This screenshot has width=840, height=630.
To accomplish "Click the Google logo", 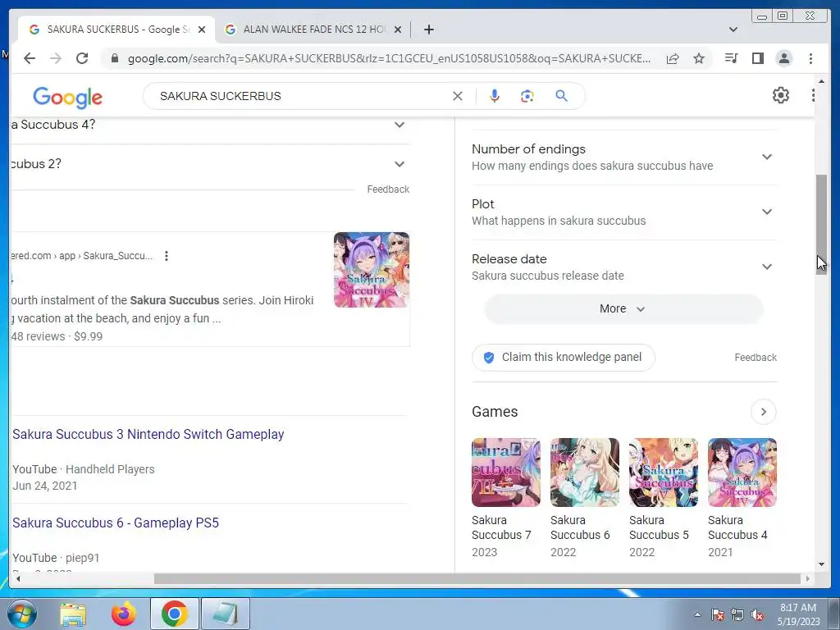I will (67, 98).
